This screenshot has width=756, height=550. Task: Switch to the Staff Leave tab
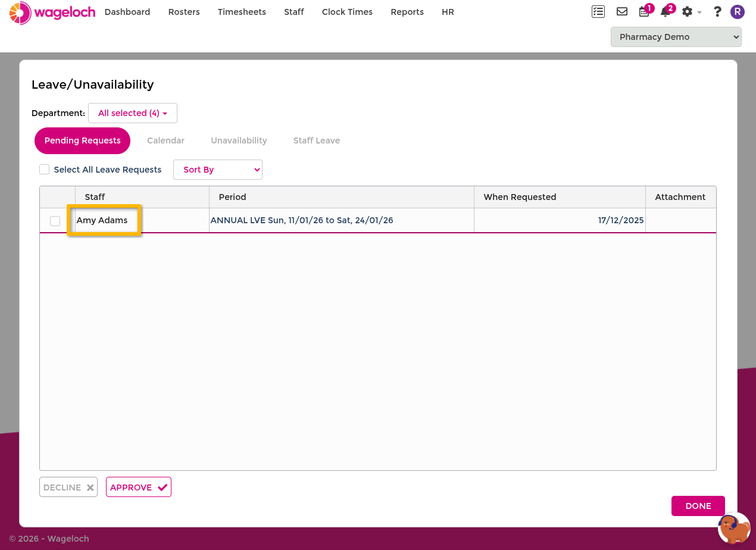click(317, 140)
